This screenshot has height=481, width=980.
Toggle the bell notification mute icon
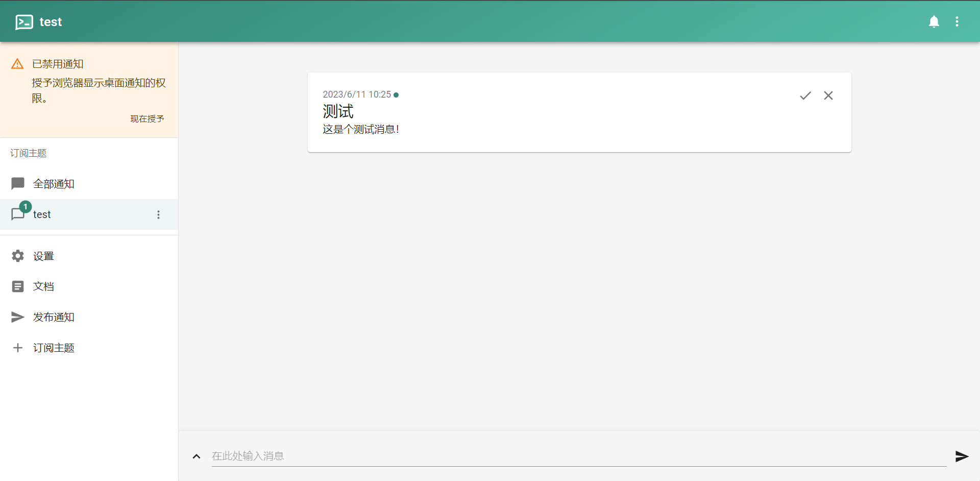point(934,21)
